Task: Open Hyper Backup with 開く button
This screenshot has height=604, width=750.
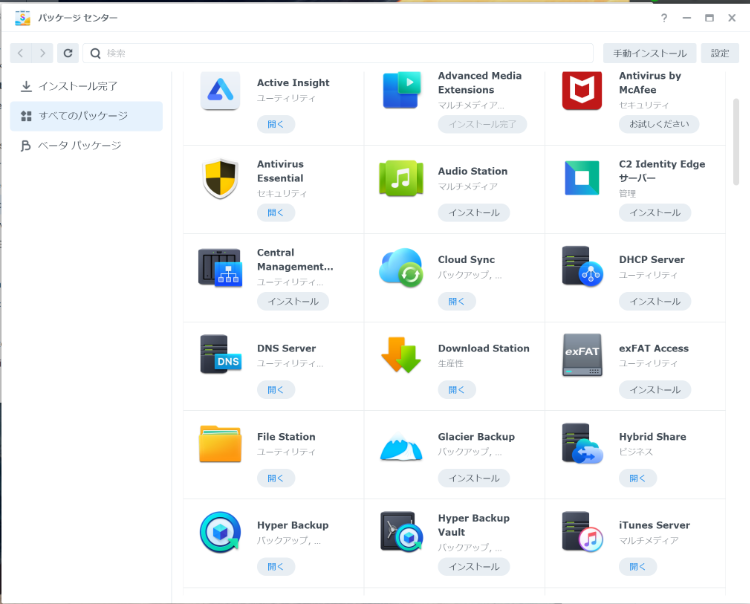Action: point(276,567)
